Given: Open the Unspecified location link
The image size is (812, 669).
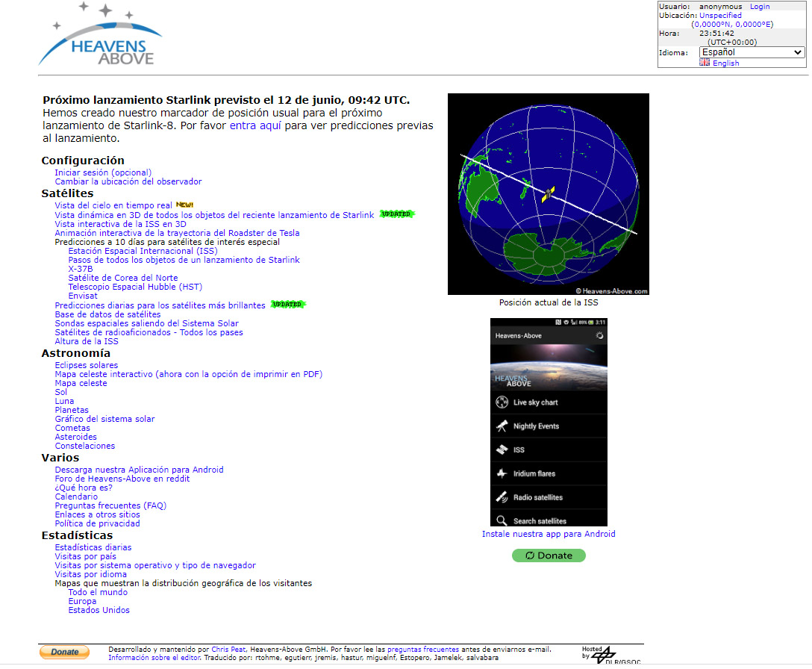Looking at the screenshot, I should 720,16.
